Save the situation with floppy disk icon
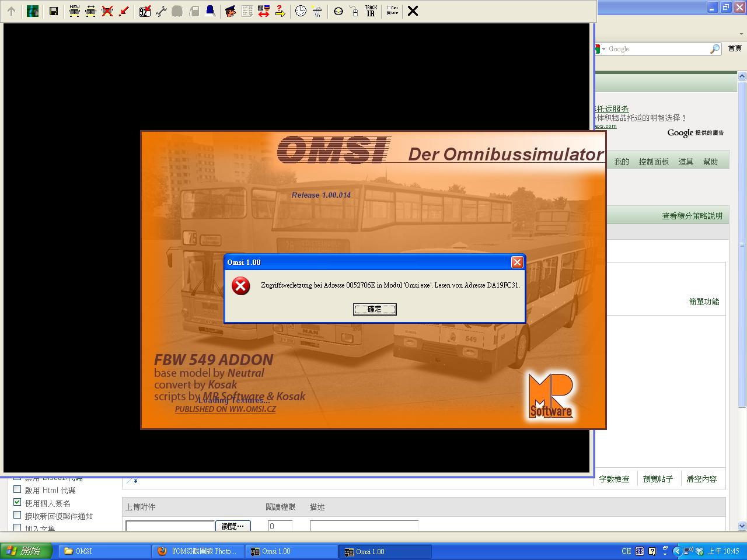Image resolution: width=747 pixels, height=560 pixels. (x=54, y=11)
